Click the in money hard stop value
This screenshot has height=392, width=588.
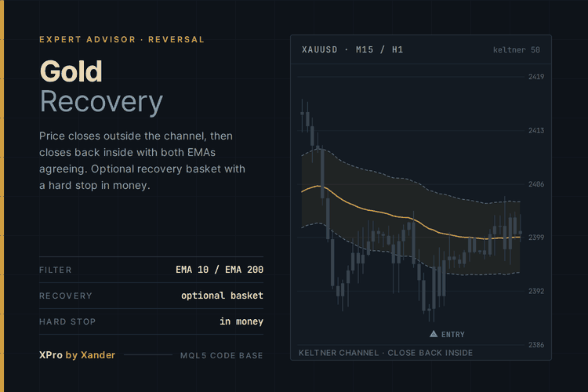(x=241, y=321)
